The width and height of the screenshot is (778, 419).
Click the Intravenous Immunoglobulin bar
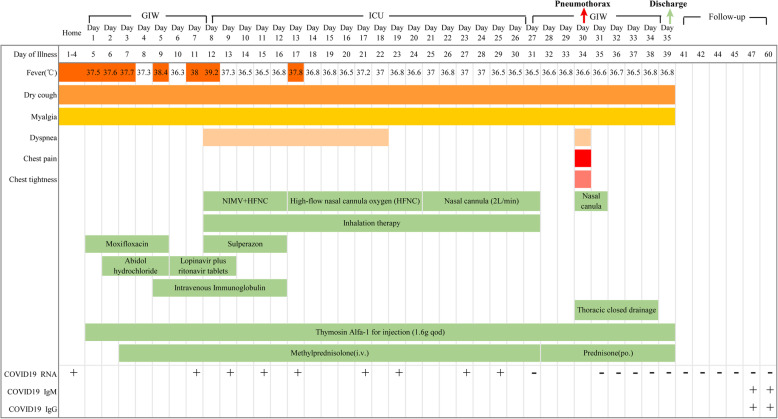point(220,287)
